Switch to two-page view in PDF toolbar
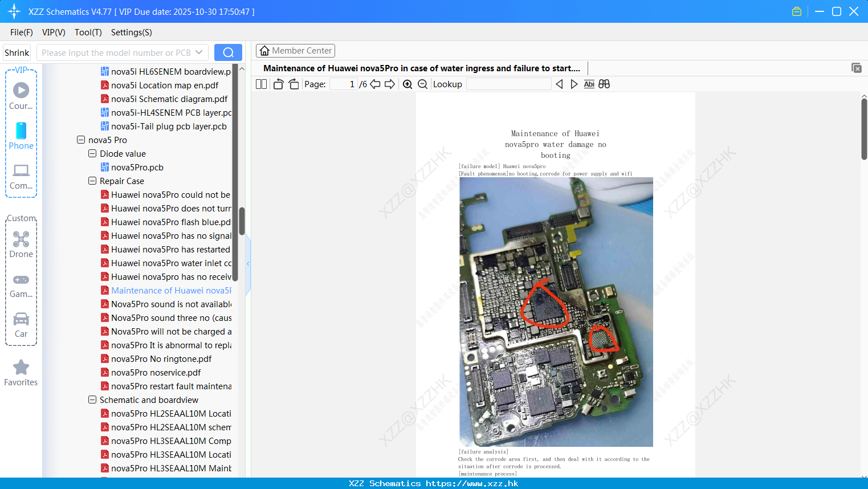 pos(261,84)
